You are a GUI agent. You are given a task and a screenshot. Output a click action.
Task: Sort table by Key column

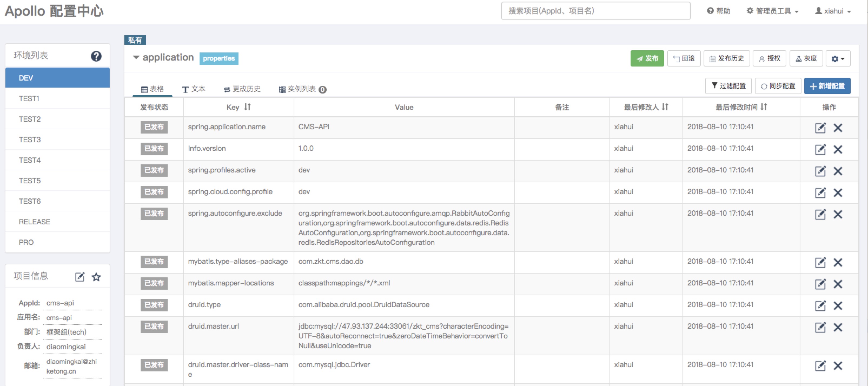(248, 107)
